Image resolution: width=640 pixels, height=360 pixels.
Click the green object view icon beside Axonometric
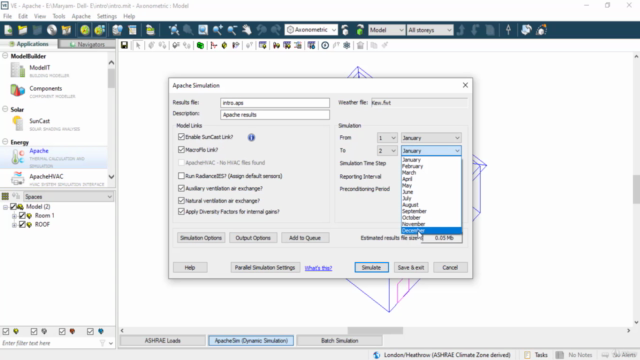coord(360,30)
